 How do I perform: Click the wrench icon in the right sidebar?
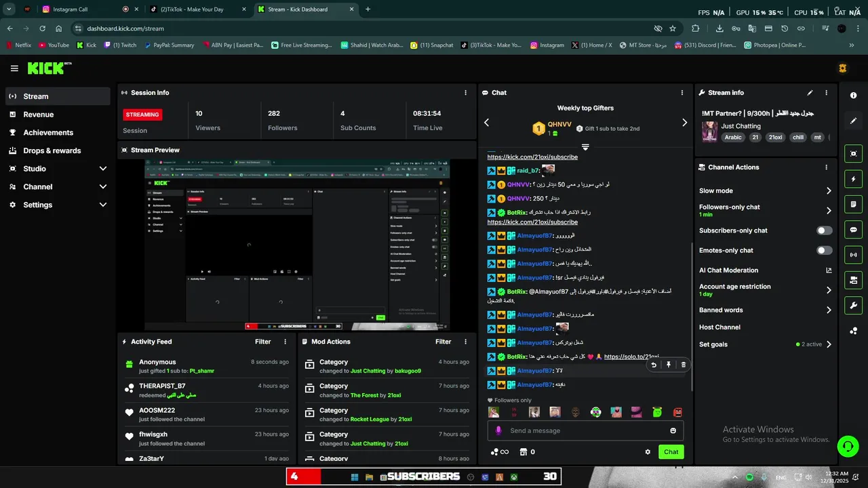pos(853,305)
